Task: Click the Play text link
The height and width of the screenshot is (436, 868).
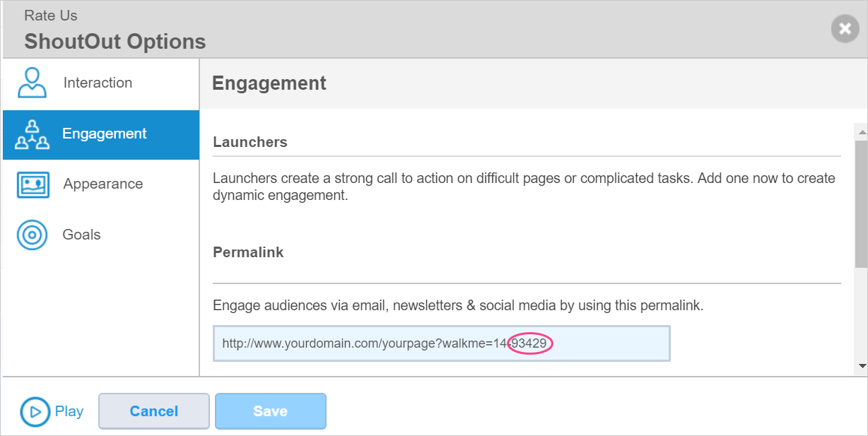Action: [69, 411]
